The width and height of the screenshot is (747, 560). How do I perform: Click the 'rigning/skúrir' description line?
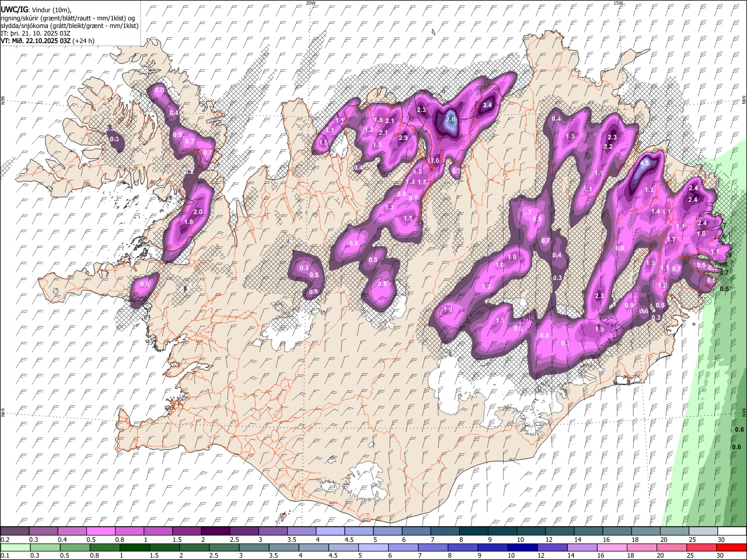[69, 18]
